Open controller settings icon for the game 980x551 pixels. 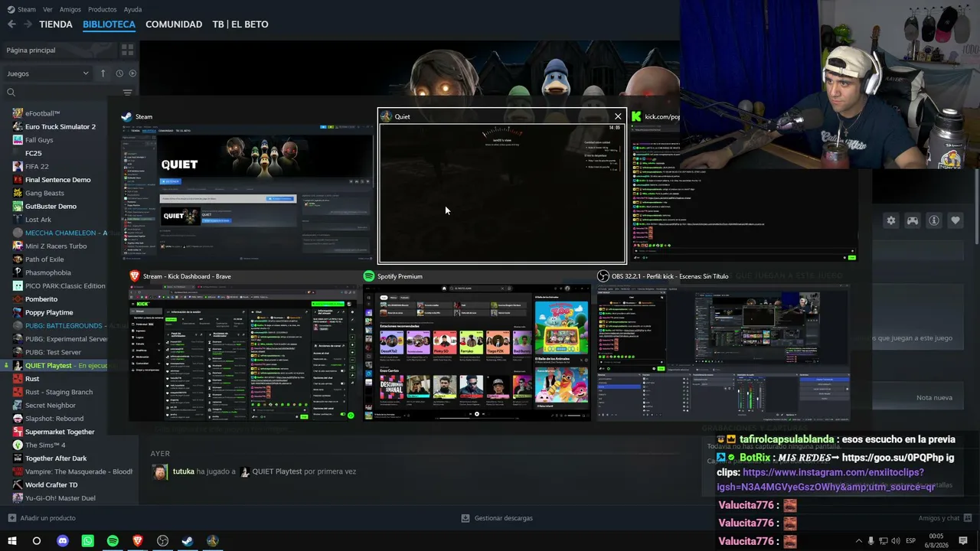[x=913, y=220]
